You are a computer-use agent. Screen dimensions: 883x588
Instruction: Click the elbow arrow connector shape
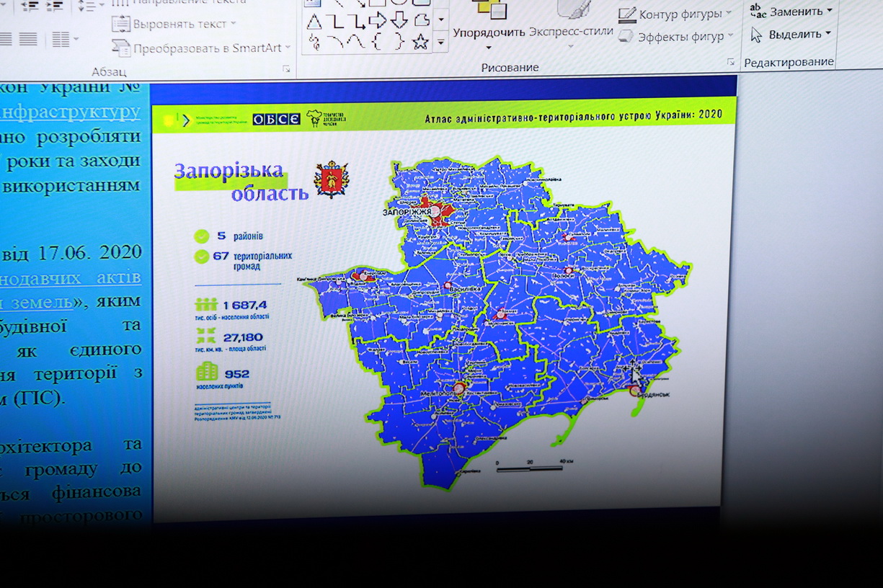tap(356, 21)
